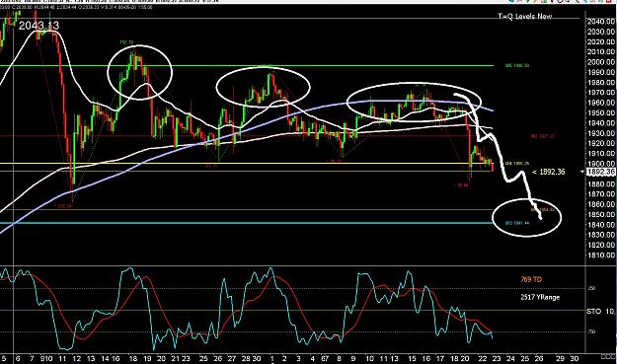Screen dimensions: 617x364
Task: Click 2010.00 on the price axis
Action: pos(601,52)
